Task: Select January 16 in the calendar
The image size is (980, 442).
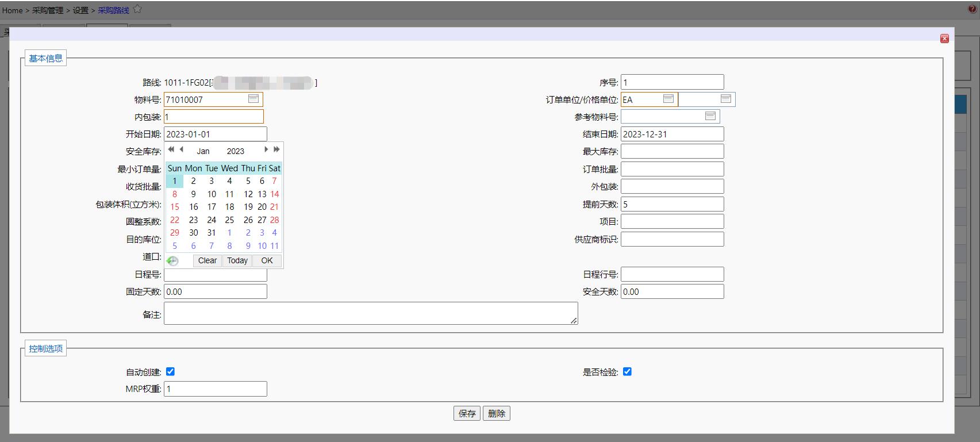Action: (194, 207)
